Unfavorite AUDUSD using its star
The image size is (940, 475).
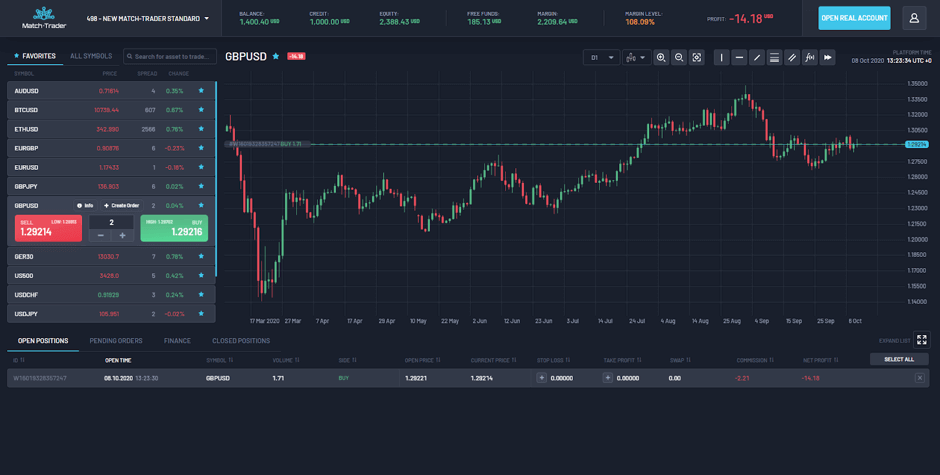click(201, 91)
